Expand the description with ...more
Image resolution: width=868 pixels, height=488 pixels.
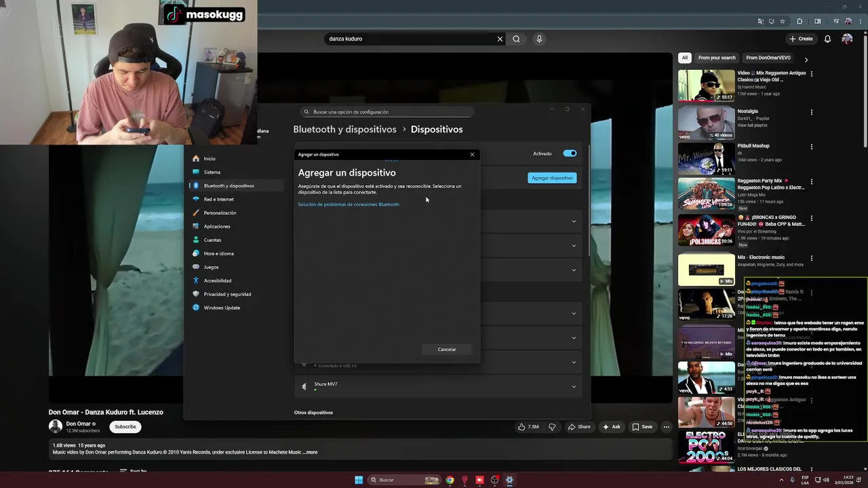pos(311,452)
